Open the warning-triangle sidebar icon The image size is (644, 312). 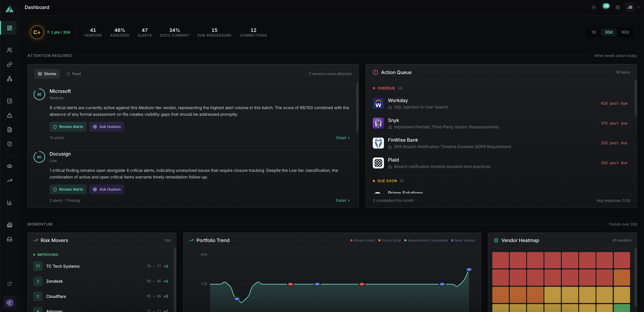click(x=9, y=115)
